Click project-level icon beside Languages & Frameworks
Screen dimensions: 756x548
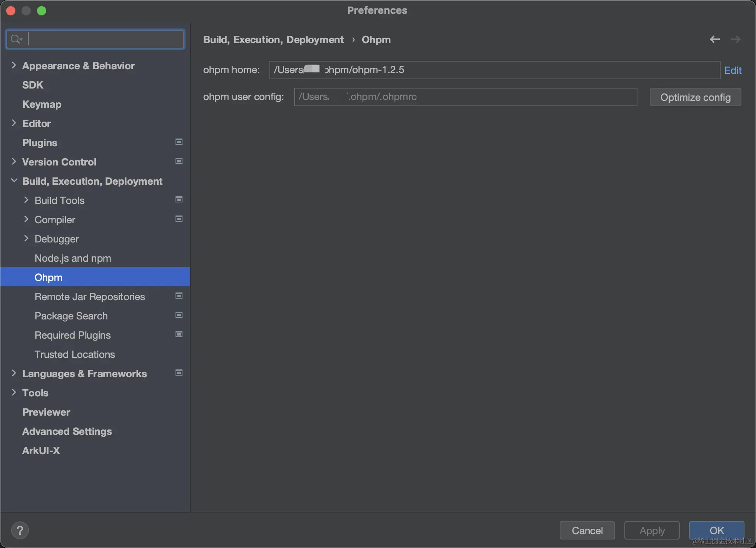click(179, 373)
